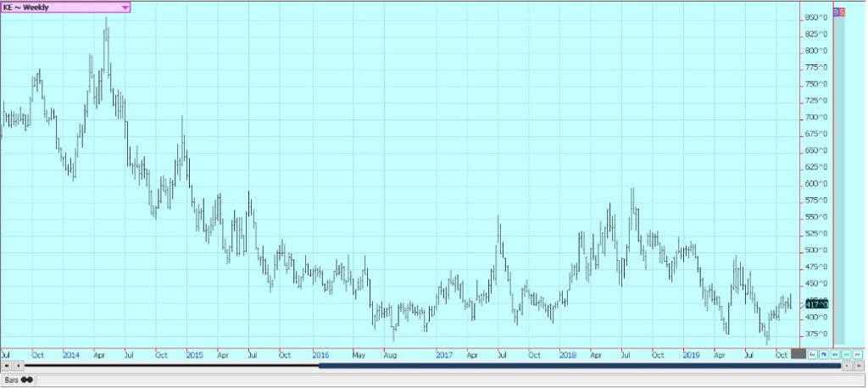
Task: Click the 700^0 price axis label
Action: click(816, 118)
